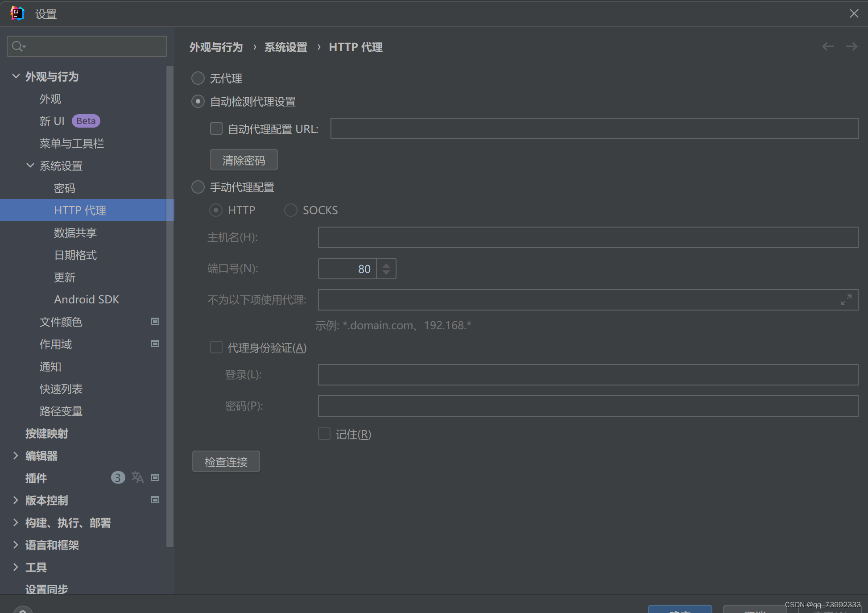Click the translation icon beside 插件
Viewport: 868px width, 613px height.
(137, 478)
